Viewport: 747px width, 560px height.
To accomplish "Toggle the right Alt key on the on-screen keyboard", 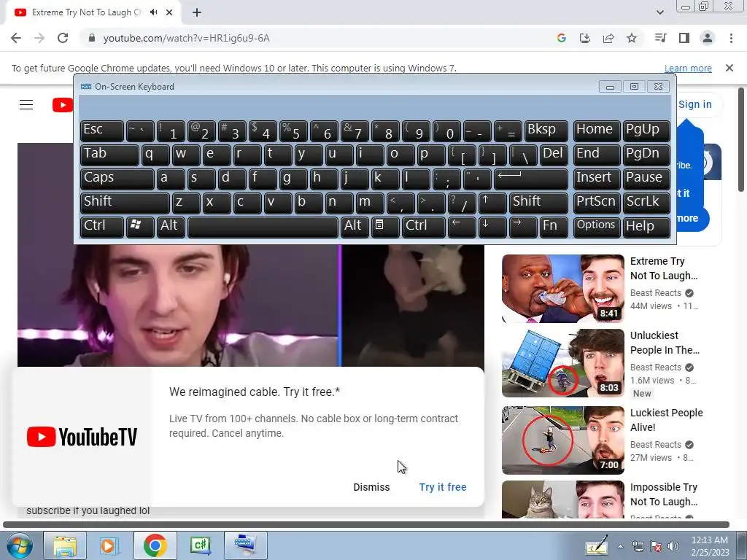I will point(355,227).
